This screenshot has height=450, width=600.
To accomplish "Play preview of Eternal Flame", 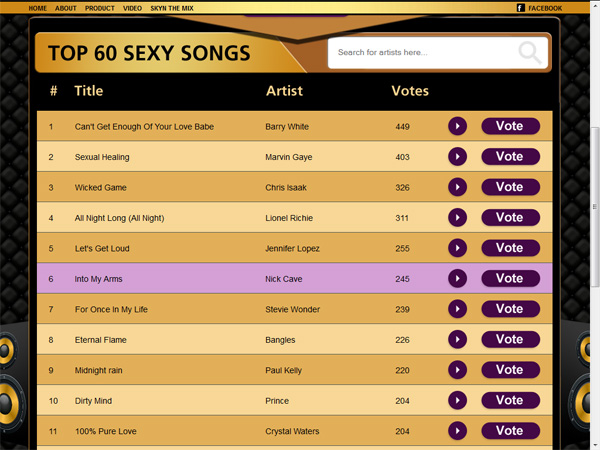I will [457, 339].
